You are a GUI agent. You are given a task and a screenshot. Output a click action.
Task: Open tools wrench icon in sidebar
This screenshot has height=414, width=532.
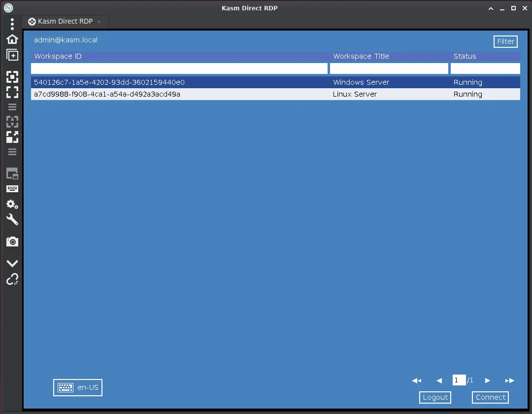click(x=12, y=219)
